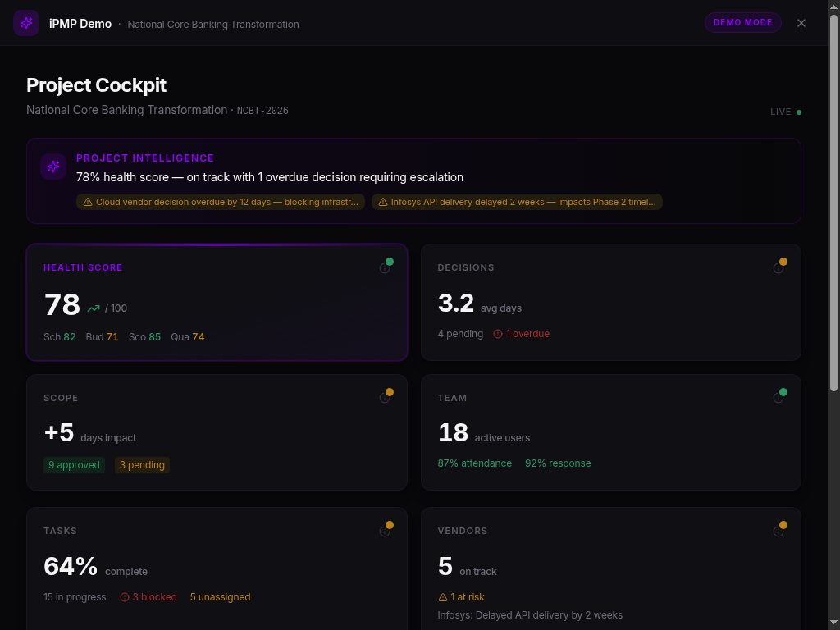Click the Qua 74 quality score

point(188,337)
